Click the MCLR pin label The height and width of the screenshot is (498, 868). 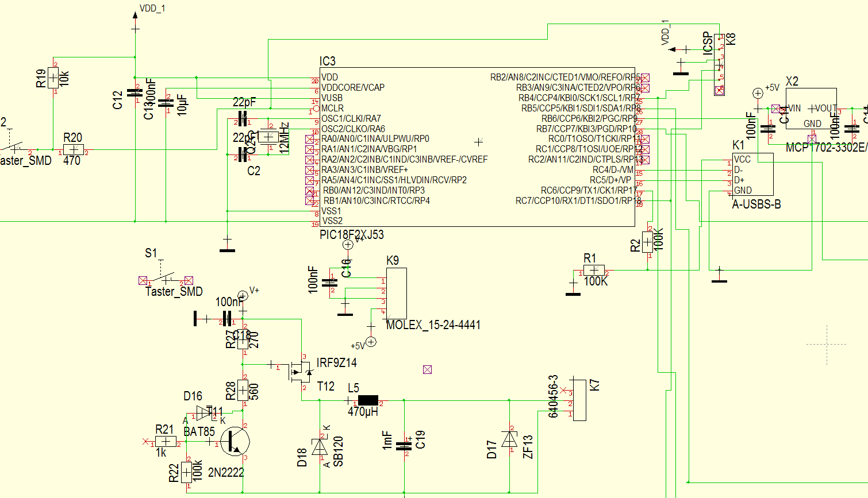click(x=332, y=108)
